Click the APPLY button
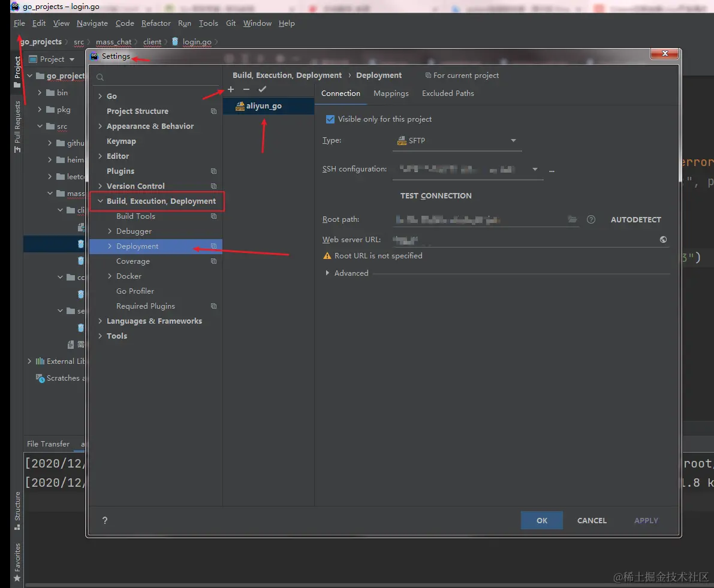This screenshot has height=588, width=714. click(x=646, y=520)
